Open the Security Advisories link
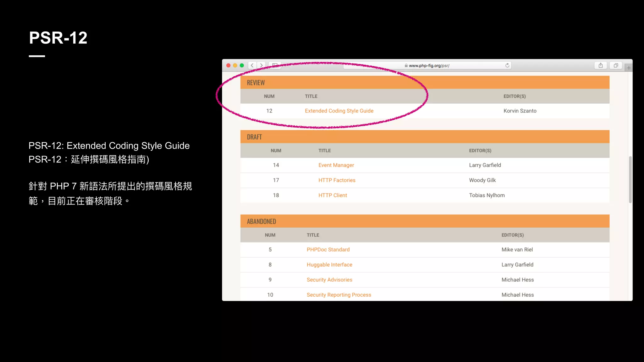644x362 pixels. click(x=329, y=280)
